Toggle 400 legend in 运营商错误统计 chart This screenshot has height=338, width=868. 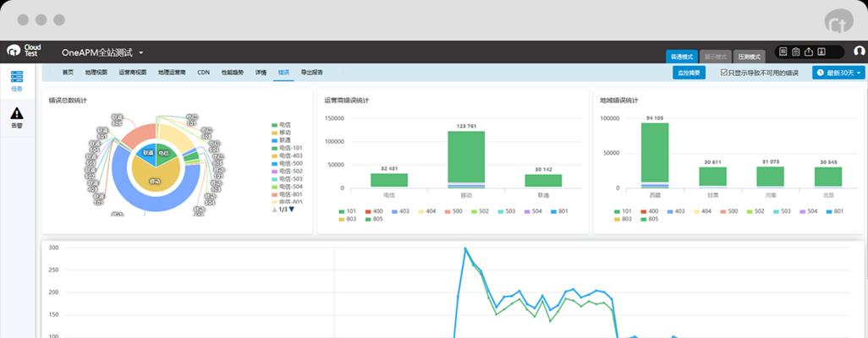[x=376, y=211]
